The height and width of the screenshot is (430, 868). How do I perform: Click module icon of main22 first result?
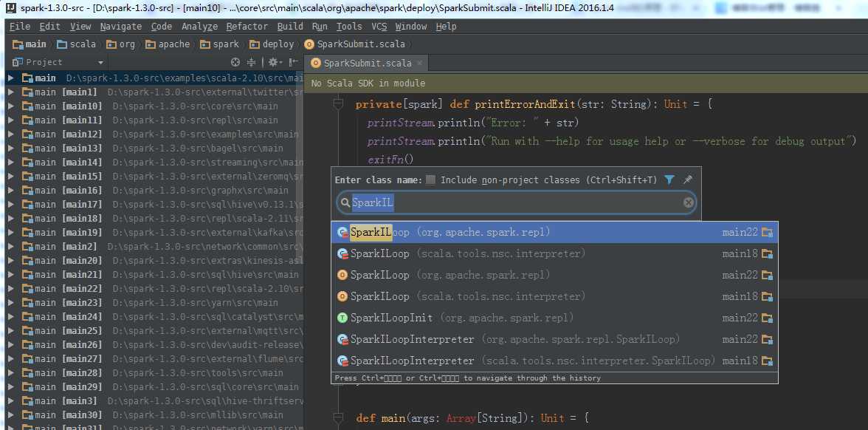(768, 232)
